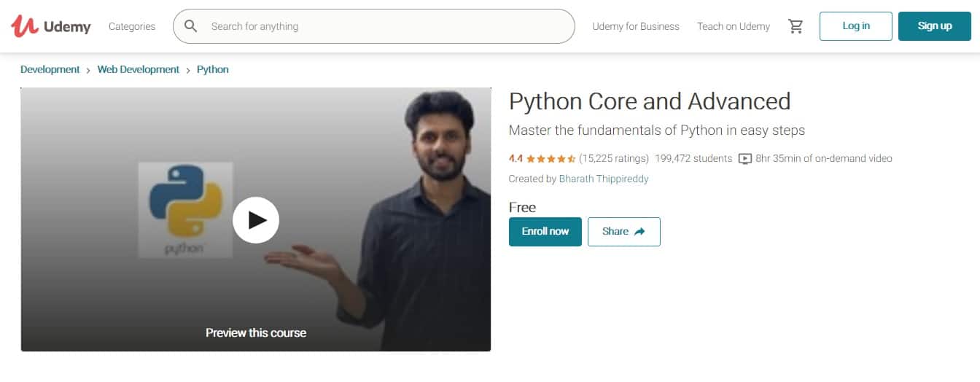The height and width of the screenshot is (382, 980).
Task: Go to Teach on Udemy
Action: pos(733,26)
